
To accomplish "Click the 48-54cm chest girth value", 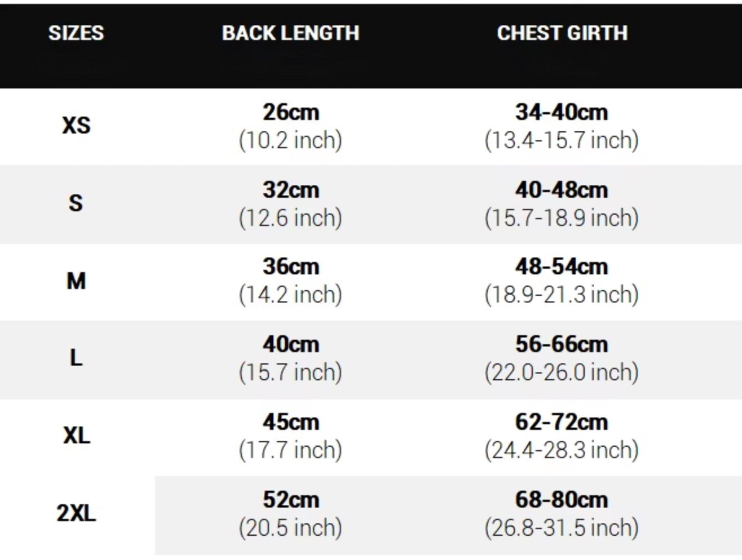I will click(562, 267).
